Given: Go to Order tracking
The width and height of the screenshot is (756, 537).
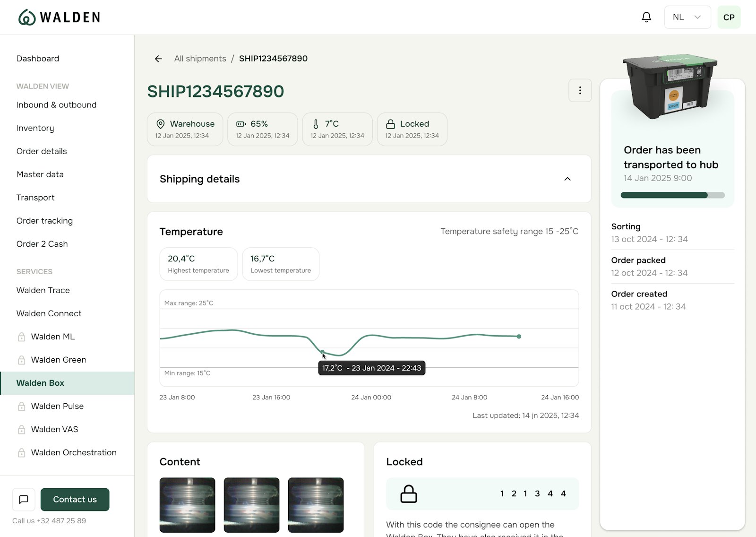Looking at the screenshot, I should coord(44,221).
